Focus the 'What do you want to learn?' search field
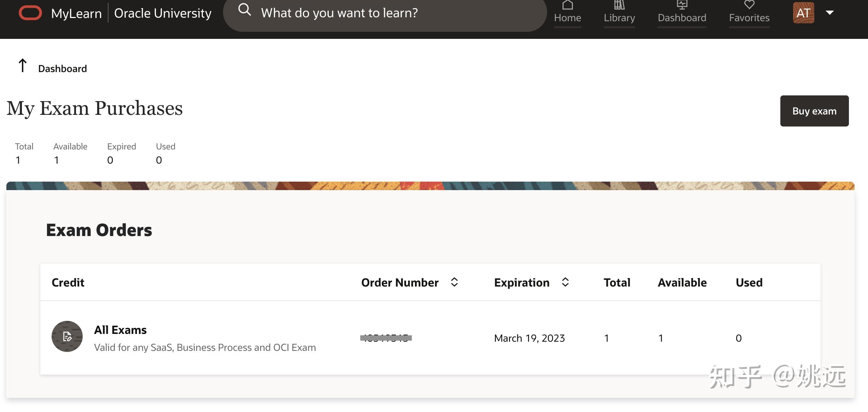868x412 pixels. (x=389, y=13)
